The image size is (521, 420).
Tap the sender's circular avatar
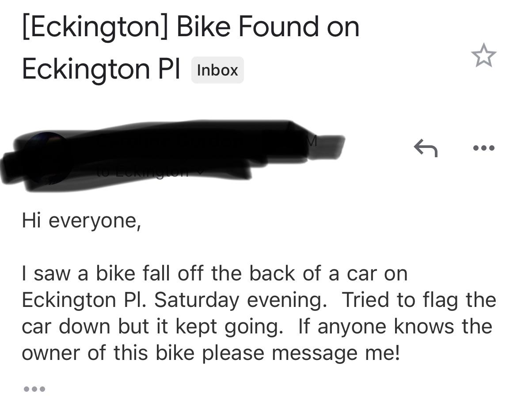pyautogui.click(x=46, y=157)
